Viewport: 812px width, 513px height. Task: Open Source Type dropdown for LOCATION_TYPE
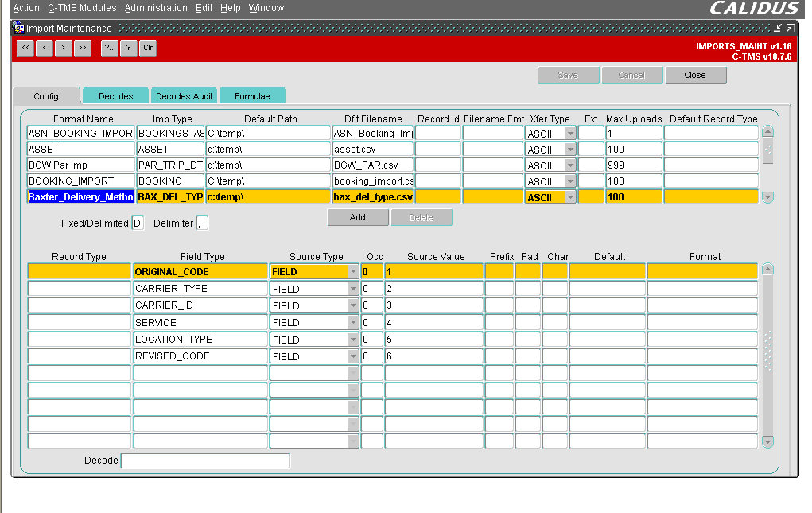coord(353,340)
